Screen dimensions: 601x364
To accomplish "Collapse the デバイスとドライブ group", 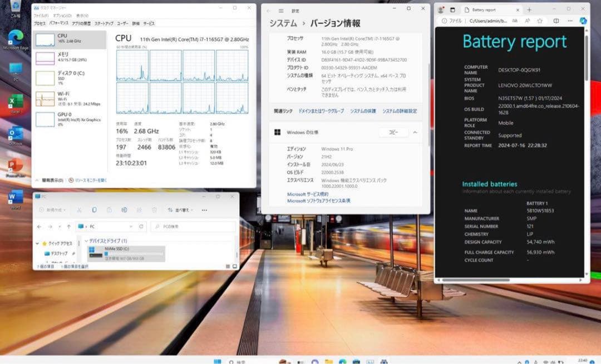I will 86,241.
